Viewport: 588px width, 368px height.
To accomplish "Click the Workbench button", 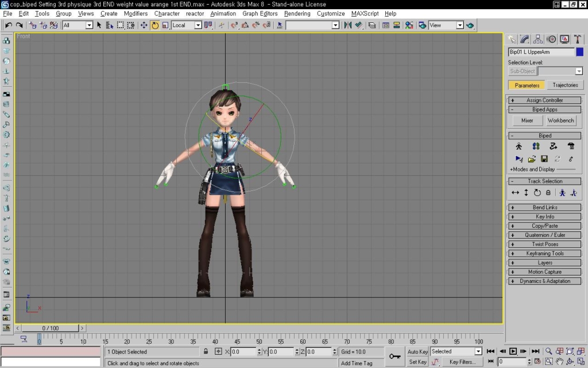I will (x=560, y=121).
